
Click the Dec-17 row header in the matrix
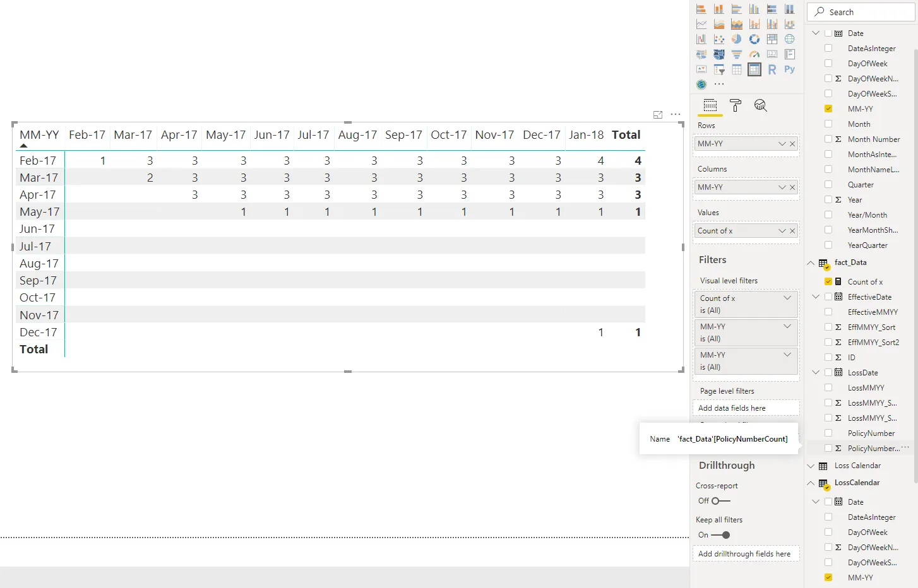coord(38,332)
